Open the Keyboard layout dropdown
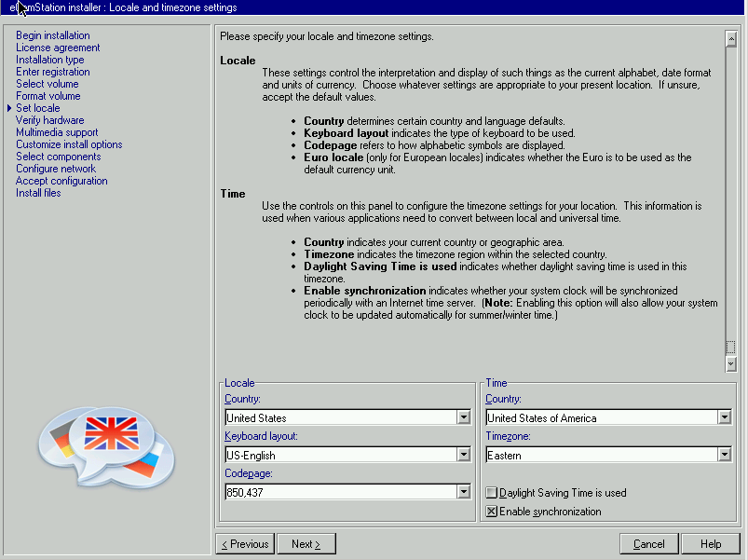 [463, 455]
